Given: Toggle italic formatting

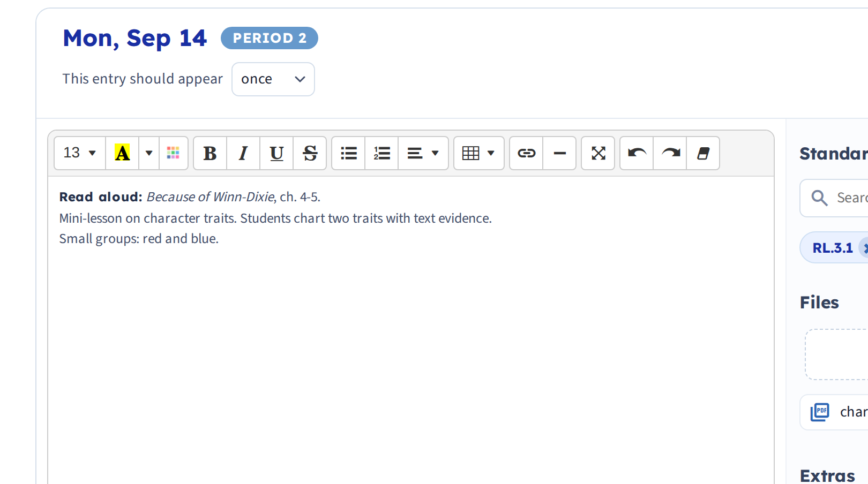Looking at the screenshot, I should 243,153.
